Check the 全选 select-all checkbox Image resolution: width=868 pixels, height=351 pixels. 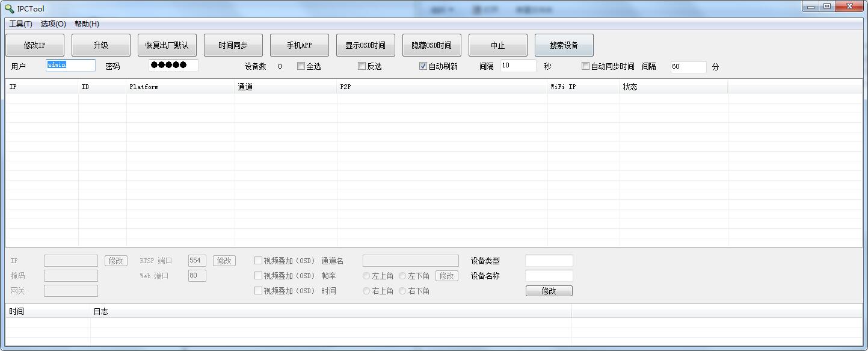coord(301,66)
